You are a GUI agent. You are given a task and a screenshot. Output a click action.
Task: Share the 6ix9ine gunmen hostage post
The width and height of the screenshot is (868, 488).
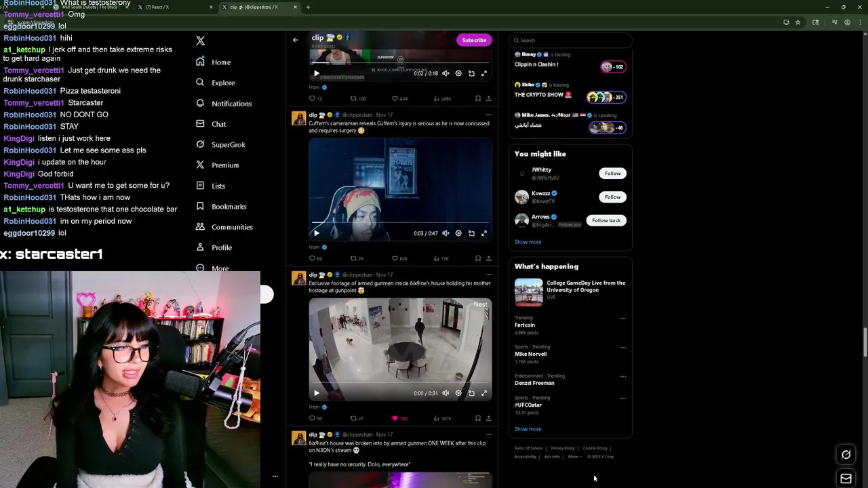(488, 418)
